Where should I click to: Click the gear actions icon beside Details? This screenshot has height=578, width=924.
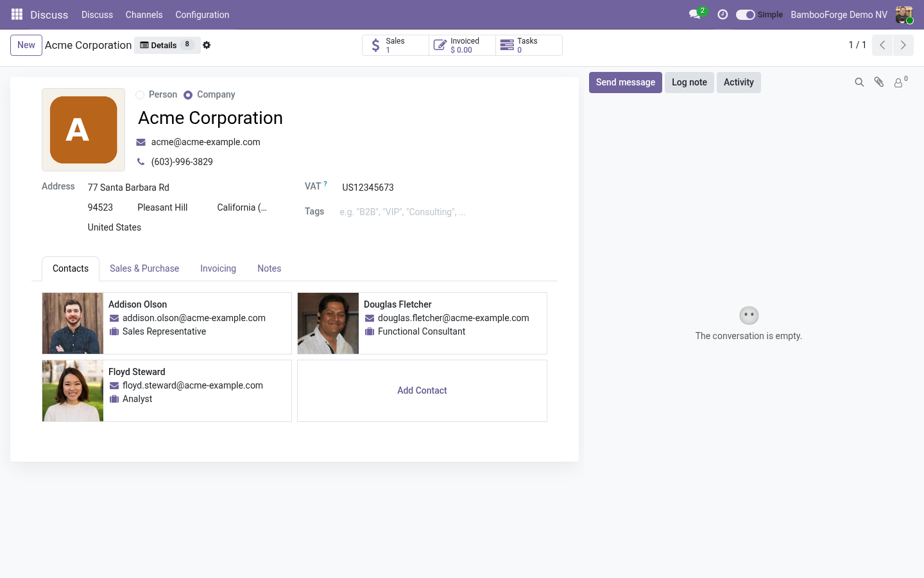pyautogui.click(x=207, y=45)
